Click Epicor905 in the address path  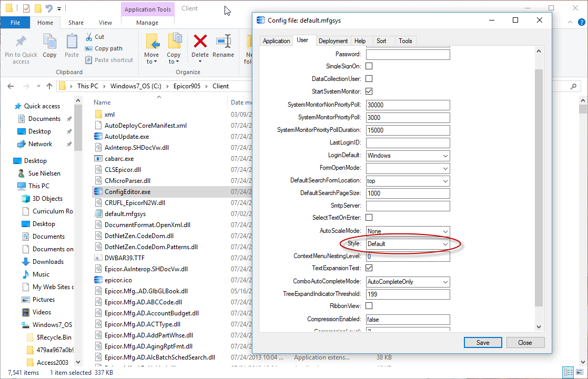(187, 86)
